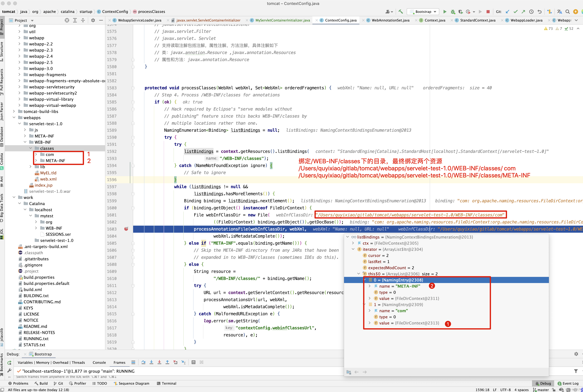Click Force Step Into red arrow icon

click(159, 362)
